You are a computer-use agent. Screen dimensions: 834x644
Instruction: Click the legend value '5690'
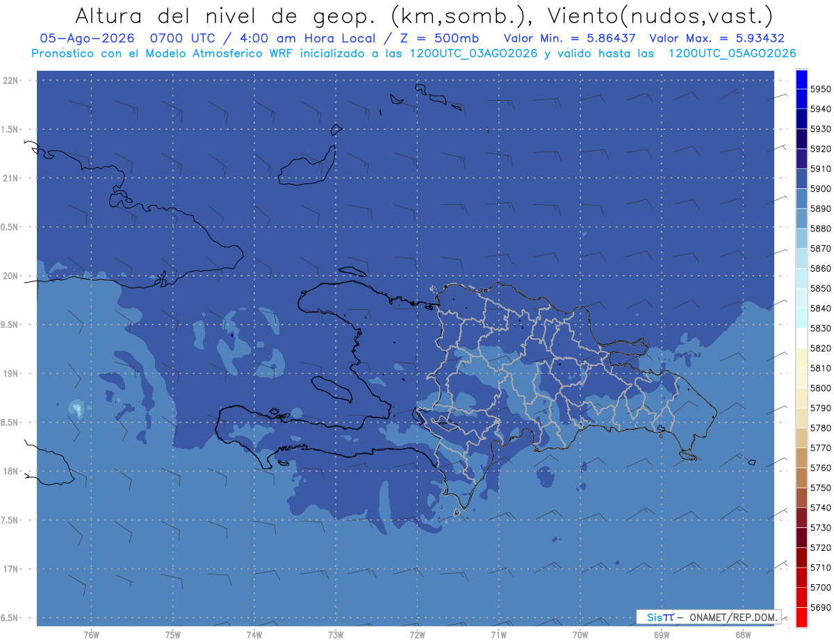pyautogui.click(x=820, y=607)
